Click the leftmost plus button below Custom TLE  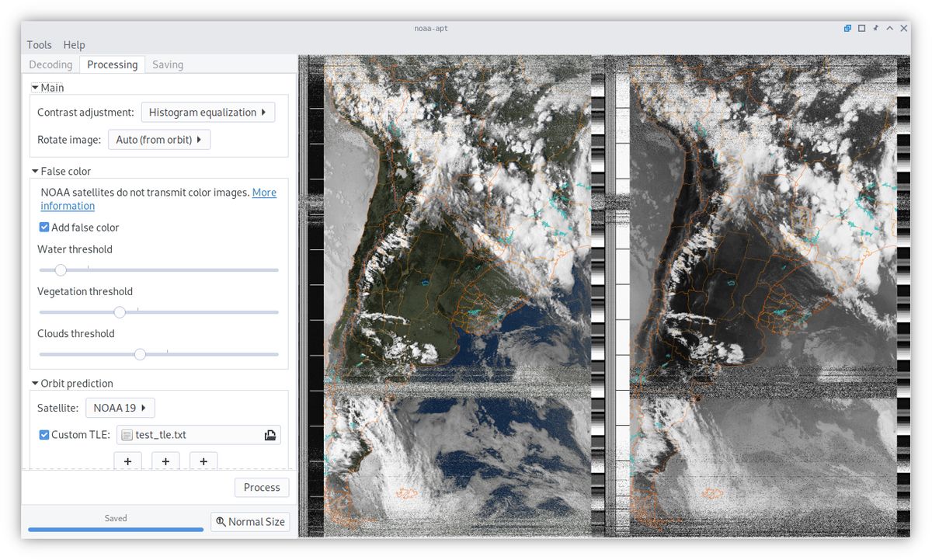pos(127,461)
